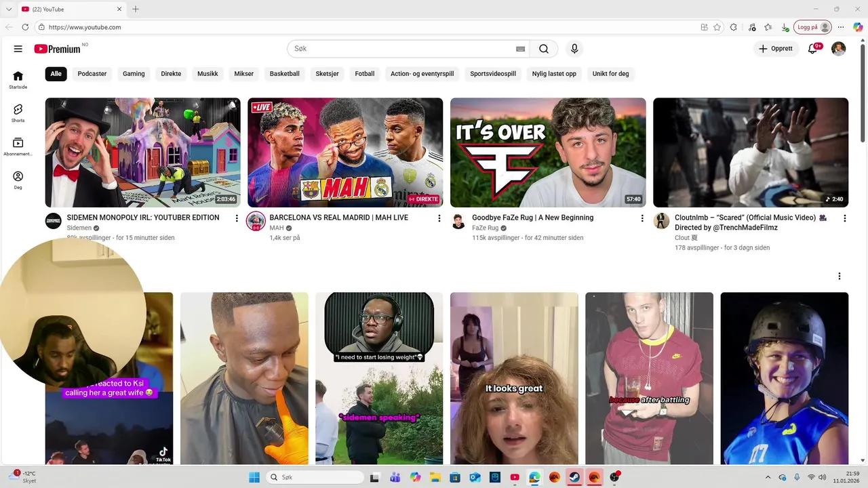The width and height of the screenshot is (868, 488).
Task: Open the 'I need to start losing weight' Short
Action: tap(379, 378)
